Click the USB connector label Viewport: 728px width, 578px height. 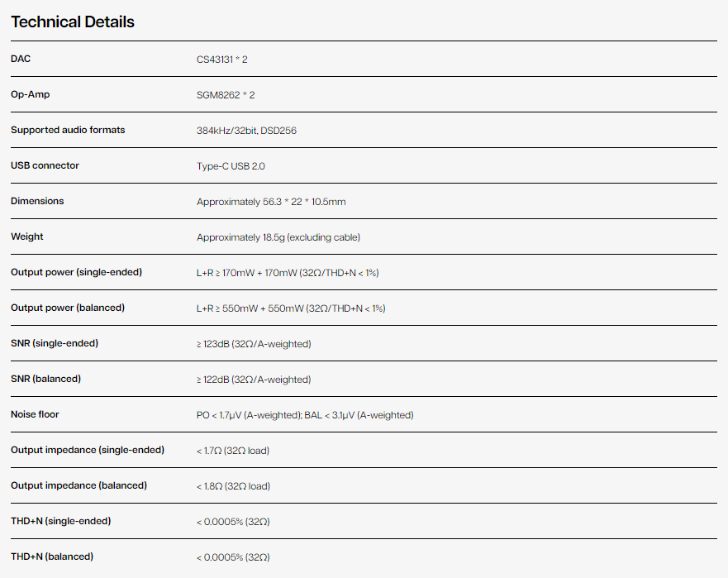click(45, 165)
